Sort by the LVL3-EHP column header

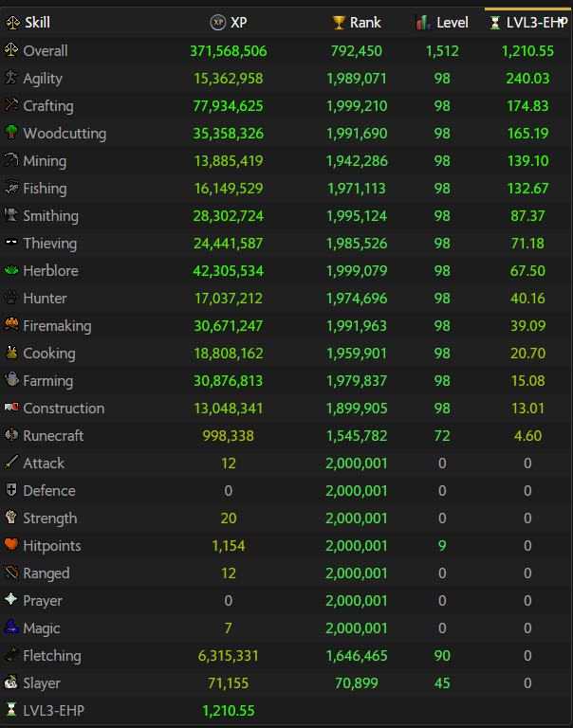[528, 23]
